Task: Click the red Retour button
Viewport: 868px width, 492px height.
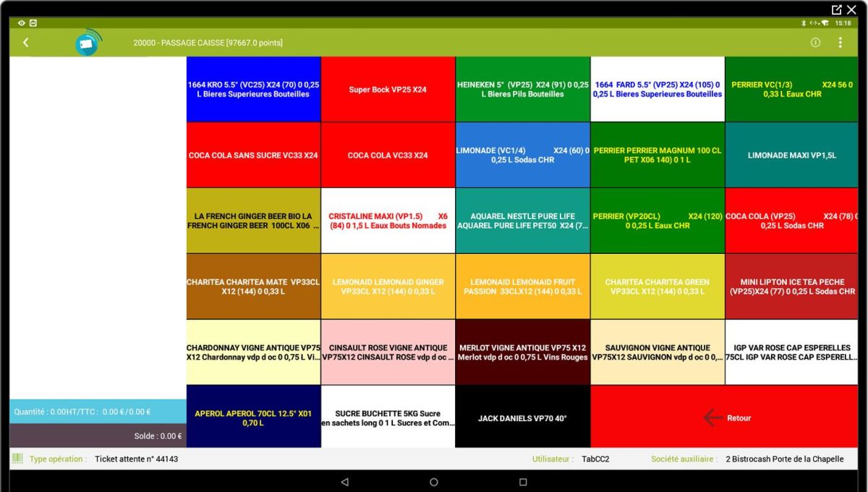Action: coord(724,417)
